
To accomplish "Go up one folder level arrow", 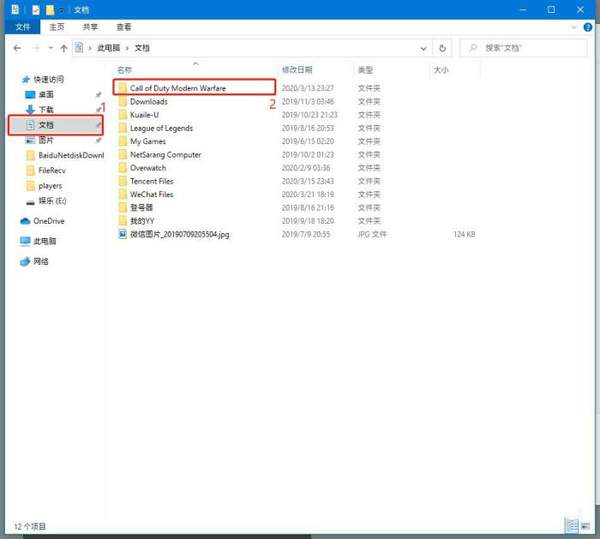I will [64, 48].
